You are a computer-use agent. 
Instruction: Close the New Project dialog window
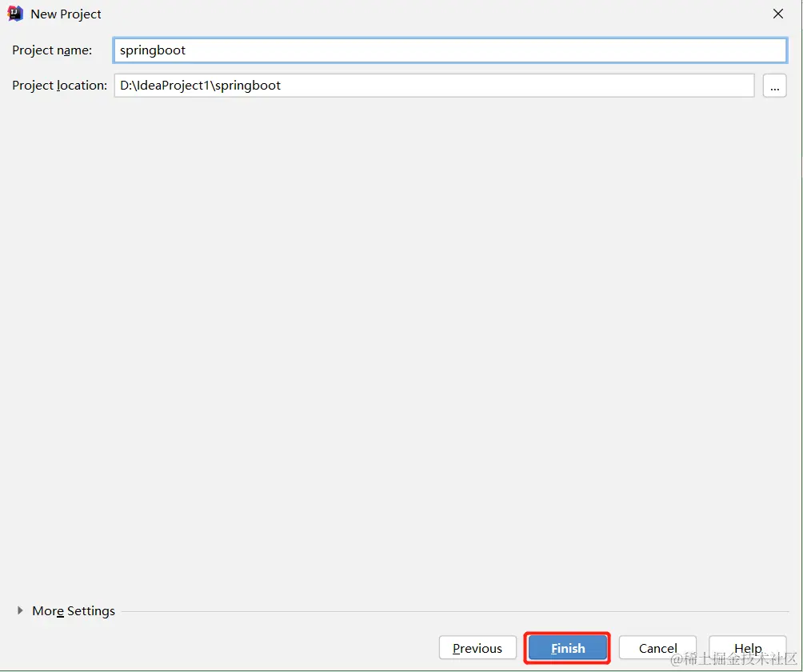(x=778, y=14)
